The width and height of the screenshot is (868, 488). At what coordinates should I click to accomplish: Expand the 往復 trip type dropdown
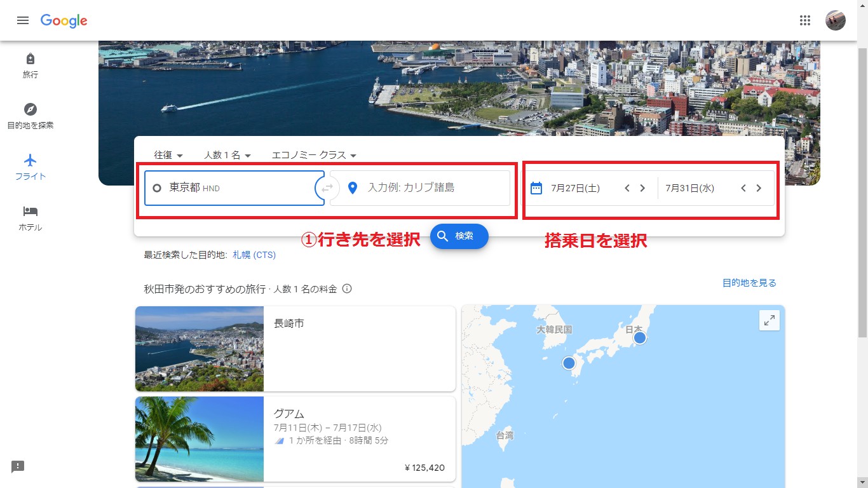168,155
